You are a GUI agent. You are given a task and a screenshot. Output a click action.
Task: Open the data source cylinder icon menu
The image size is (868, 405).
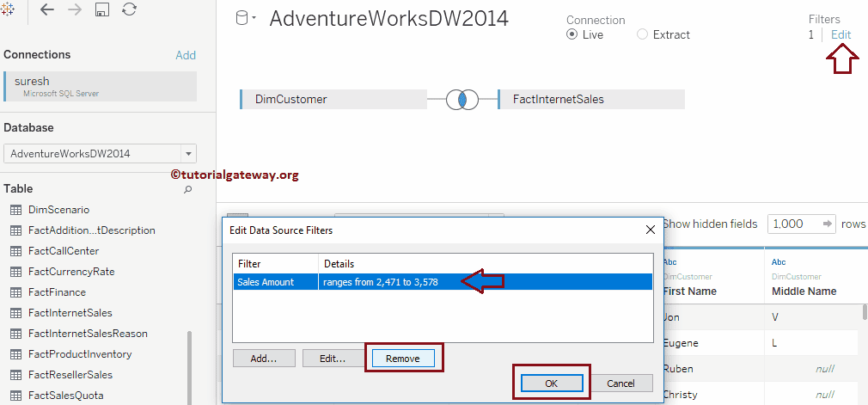pos(246,19)
